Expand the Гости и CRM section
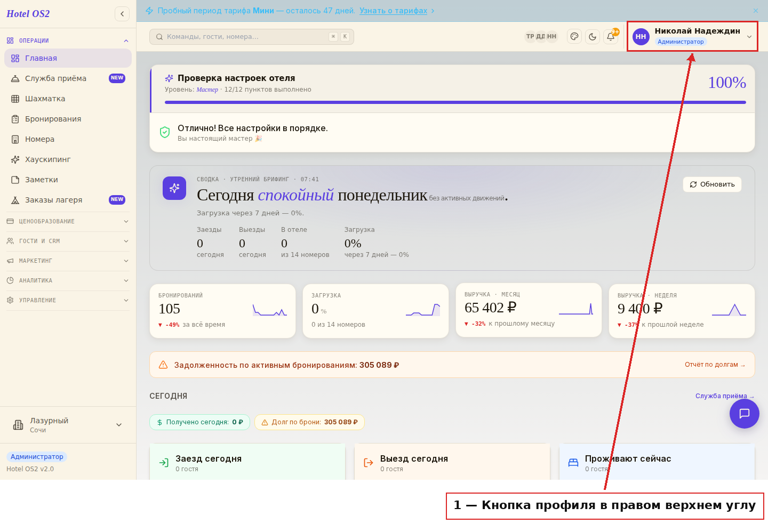Image resolution: width=768 pixels, height=532 pixels. [x=68, y=241]
